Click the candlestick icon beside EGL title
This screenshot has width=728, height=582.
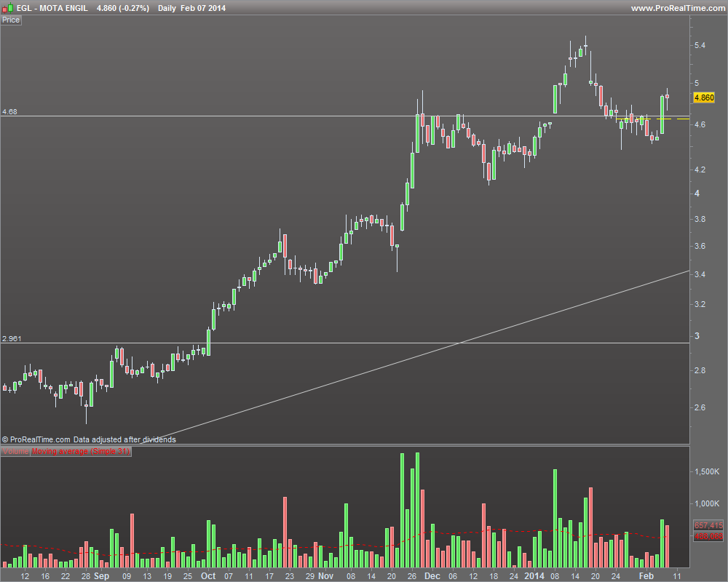(x=7, y=8)
